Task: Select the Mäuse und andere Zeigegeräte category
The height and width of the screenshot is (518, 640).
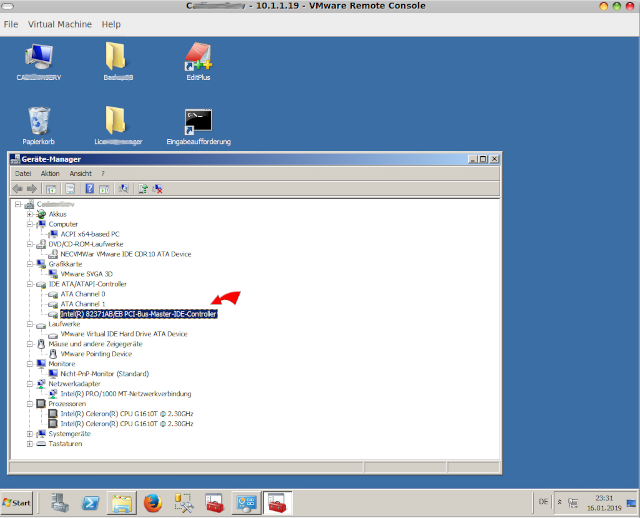Action: pyautogui.click(x=96, y=344)
